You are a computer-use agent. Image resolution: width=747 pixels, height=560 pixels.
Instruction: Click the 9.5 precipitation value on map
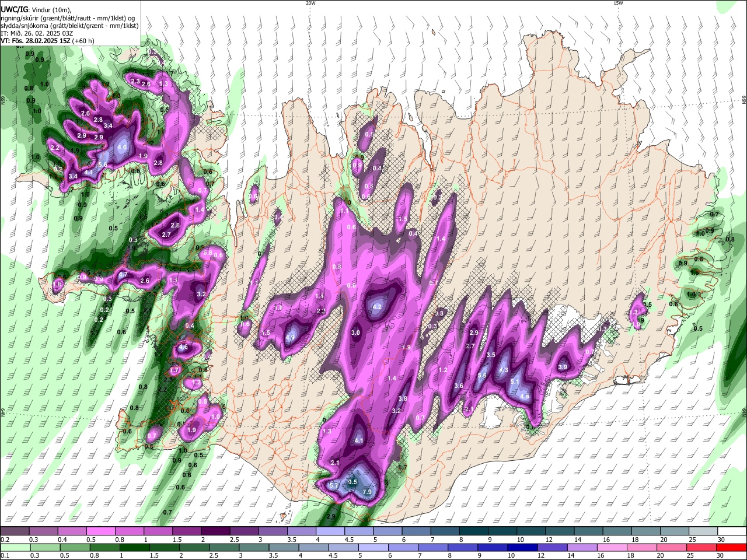pos(352,482)
